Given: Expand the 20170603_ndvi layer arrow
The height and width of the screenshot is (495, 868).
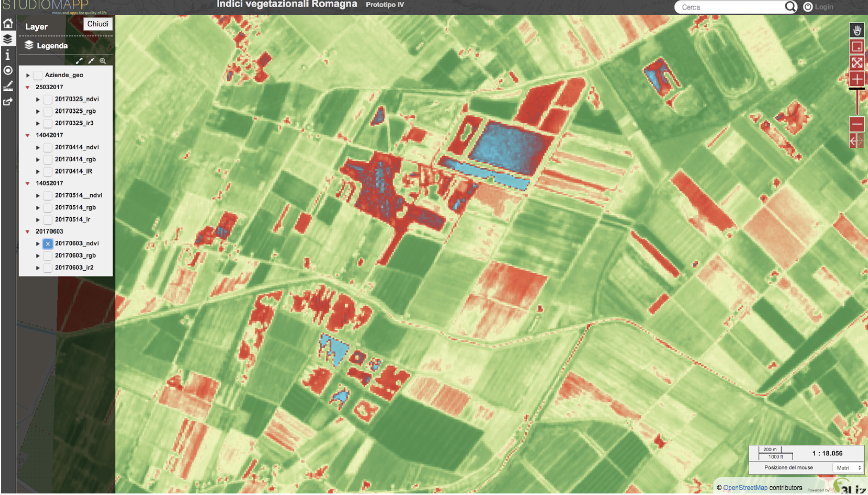Looking at the screenshot, I should tap(38, 244).
